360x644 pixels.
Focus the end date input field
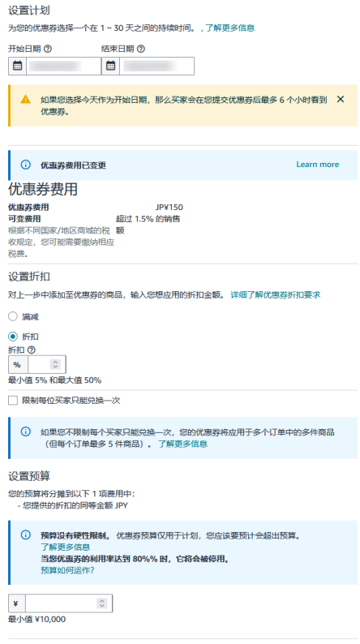(x=156, y=66)
